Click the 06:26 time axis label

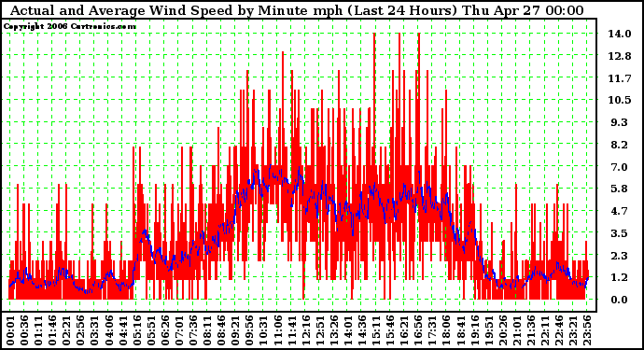click(164, 330)
